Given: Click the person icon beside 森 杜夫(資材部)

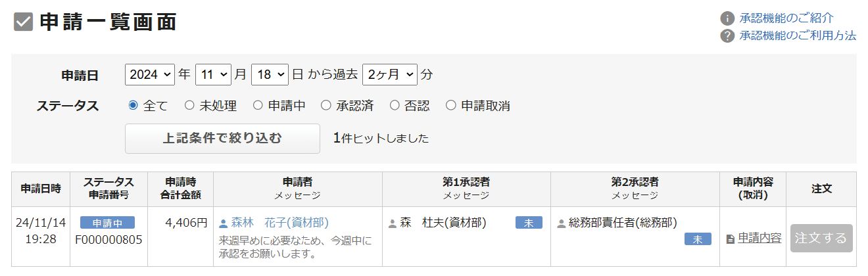Looking at the screenshot, I should pos(393,223).
